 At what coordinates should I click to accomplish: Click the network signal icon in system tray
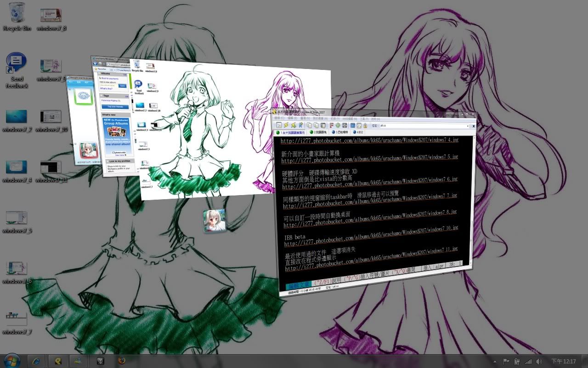pyautogui.click(x=528, y=362)
